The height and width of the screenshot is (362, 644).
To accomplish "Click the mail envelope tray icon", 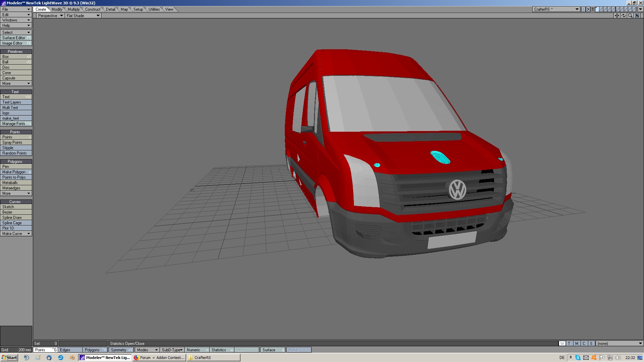I will click(x=586, y=358).
